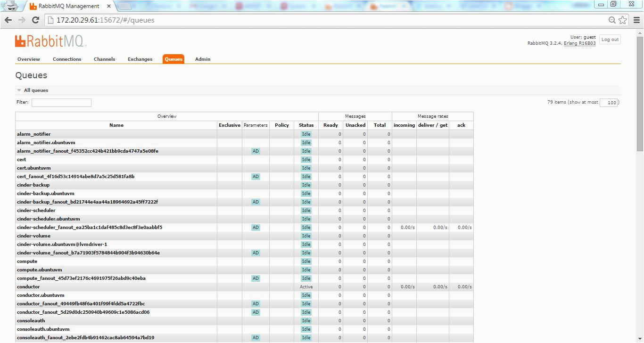Close the RabbitMQ Management browser tab
644x343 pixels.
tap(108, 6)
